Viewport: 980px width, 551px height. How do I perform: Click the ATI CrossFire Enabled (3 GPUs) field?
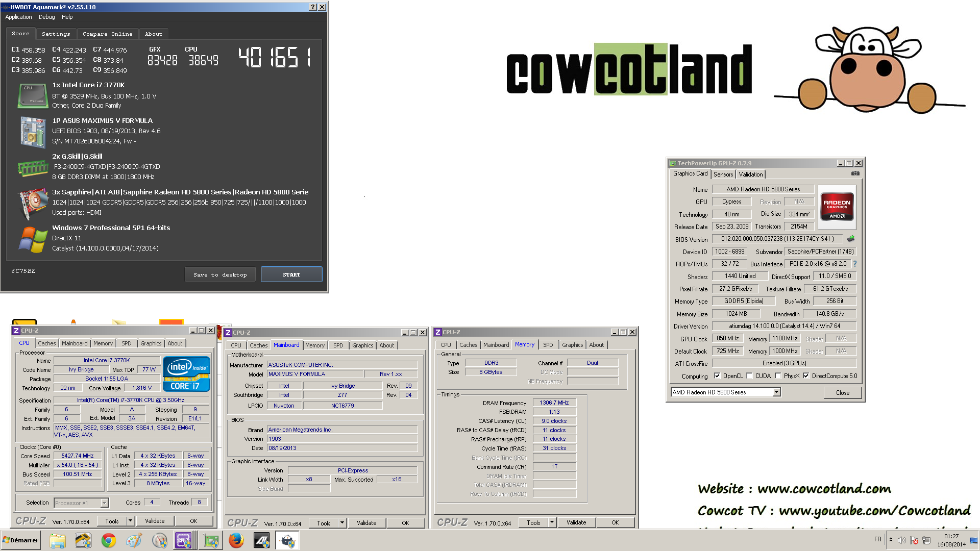tap(784, 363)
